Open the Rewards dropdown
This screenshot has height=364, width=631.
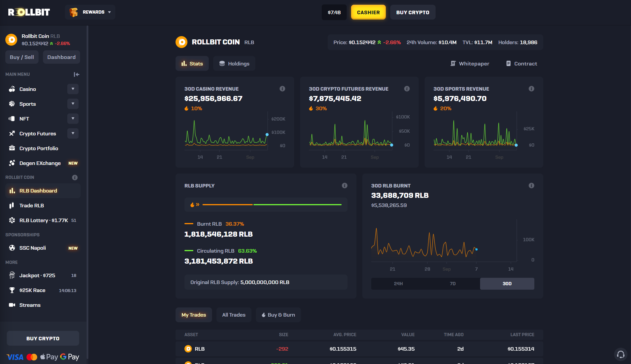tap(90, 12)
